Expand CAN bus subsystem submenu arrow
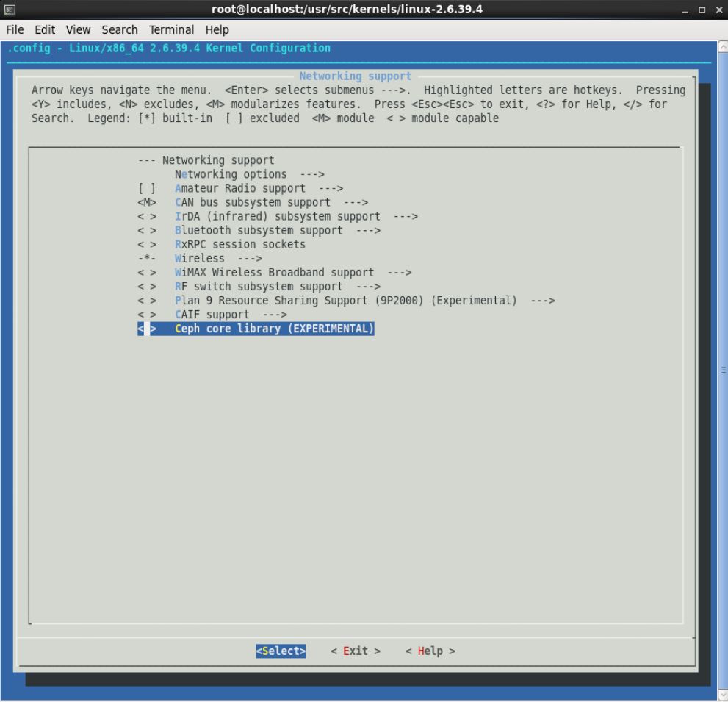This screenshot has height=702, width=728. pos(356,203)
